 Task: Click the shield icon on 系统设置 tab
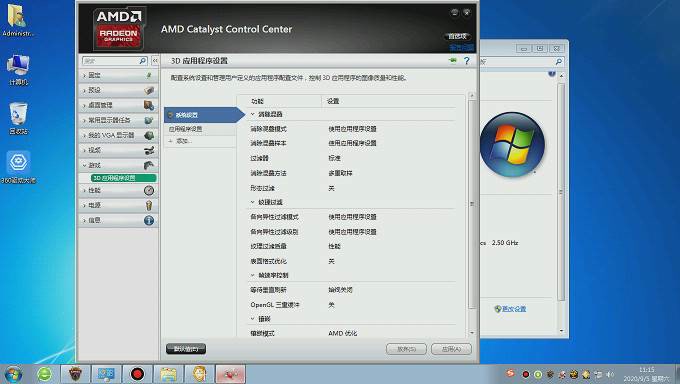coord(170,115)
